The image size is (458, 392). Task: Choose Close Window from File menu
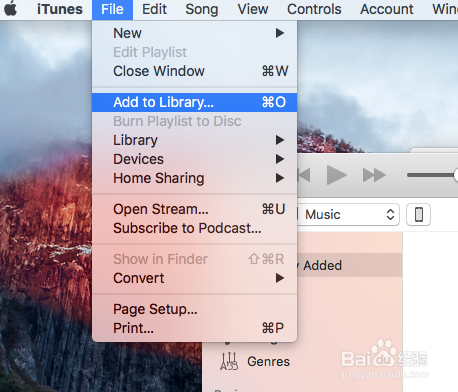194,71
